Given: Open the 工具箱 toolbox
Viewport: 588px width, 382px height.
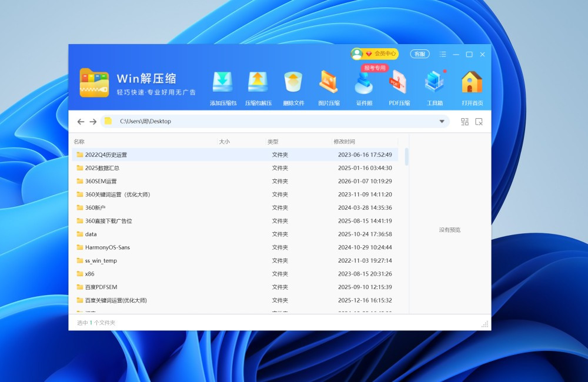Looking at the screenshot, I should pos(435,82).
